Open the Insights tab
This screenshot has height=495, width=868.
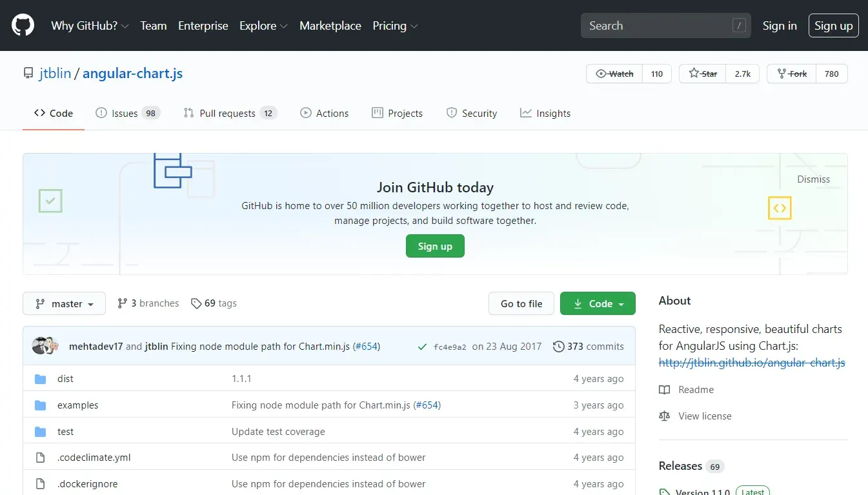(545, 113)
